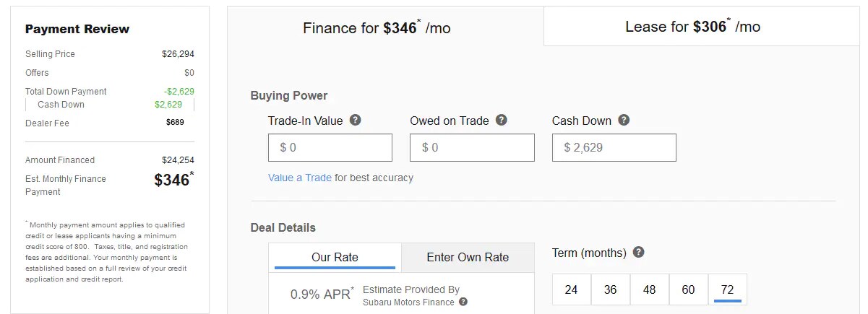Click the Term (months) question mark icon
Screen dimensions: 868x314
coord(638,253)
